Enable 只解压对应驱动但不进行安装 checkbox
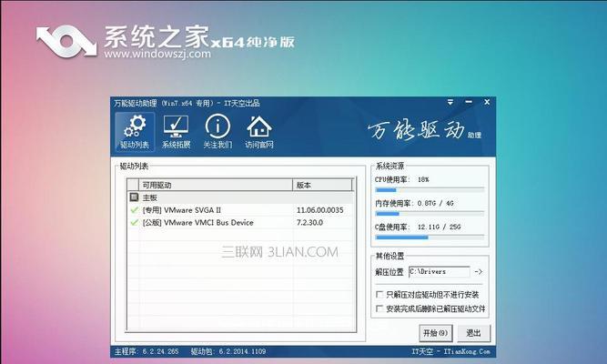 379,295
